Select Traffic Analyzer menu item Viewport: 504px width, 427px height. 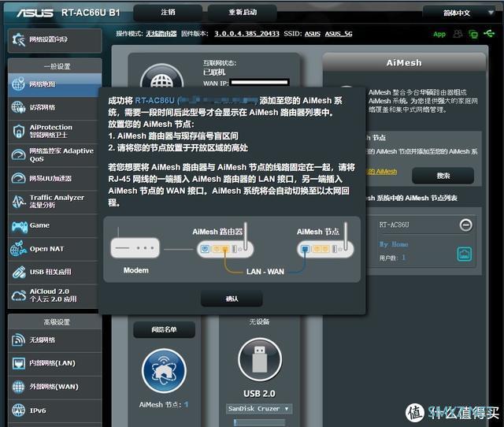53,202
